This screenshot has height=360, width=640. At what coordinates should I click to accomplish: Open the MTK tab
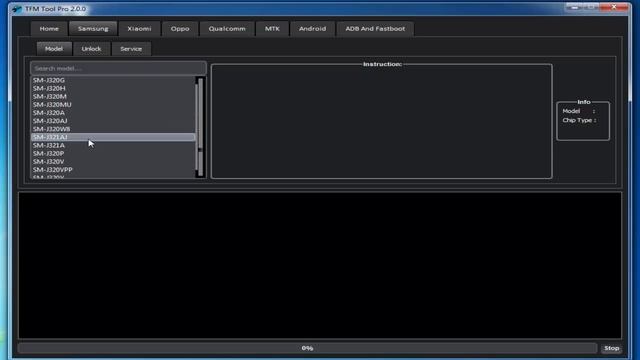(272, 29)
